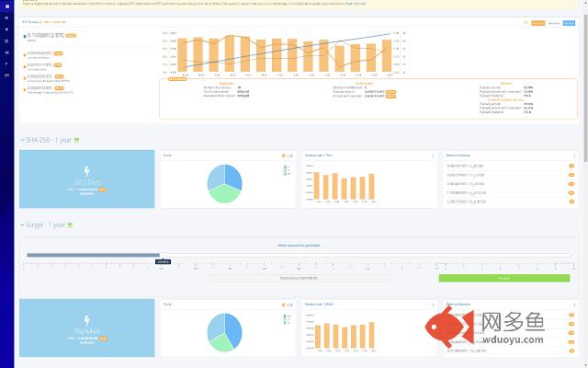Screen dimensions: 588x368
Task: Click orange badge on fifth SHA-256 forecast row
Action: click(571, 201)
